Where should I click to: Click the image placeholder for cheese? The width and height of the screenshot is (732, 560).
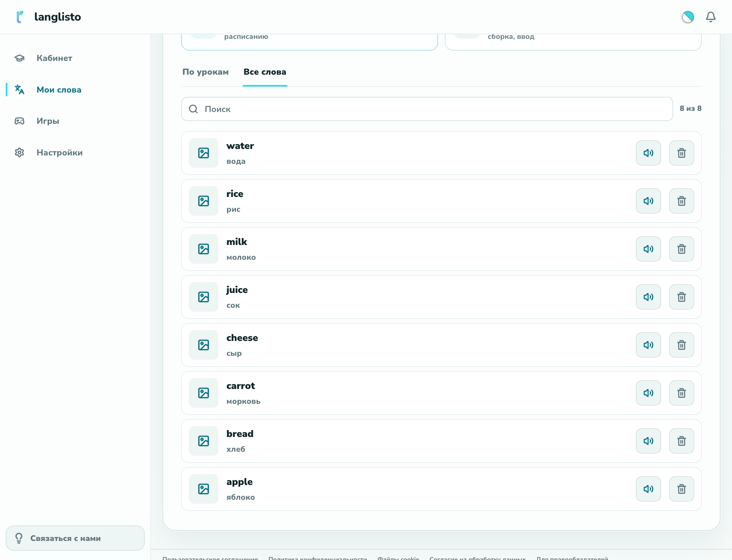tap(204, 345)
